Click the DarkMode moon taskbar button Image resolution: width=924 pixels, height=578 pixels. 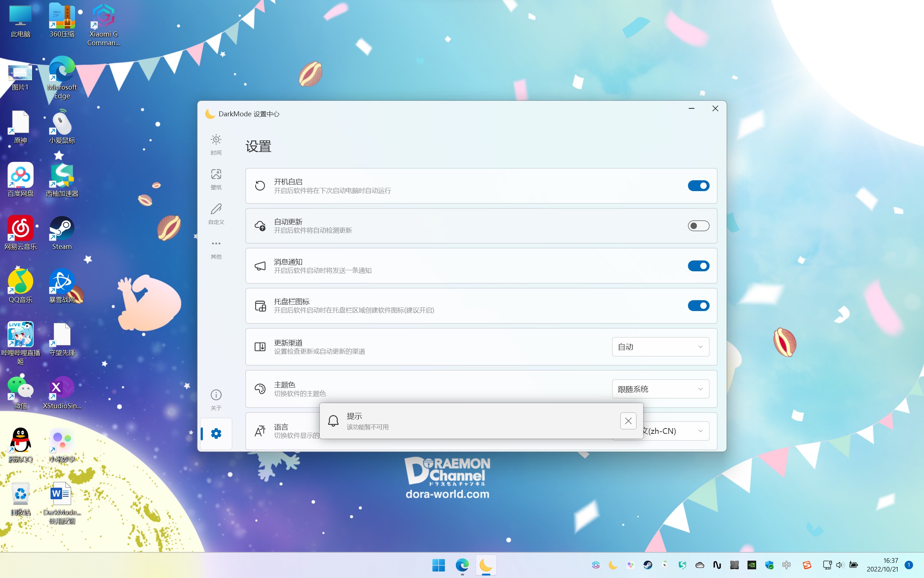[x=486, y=565]
